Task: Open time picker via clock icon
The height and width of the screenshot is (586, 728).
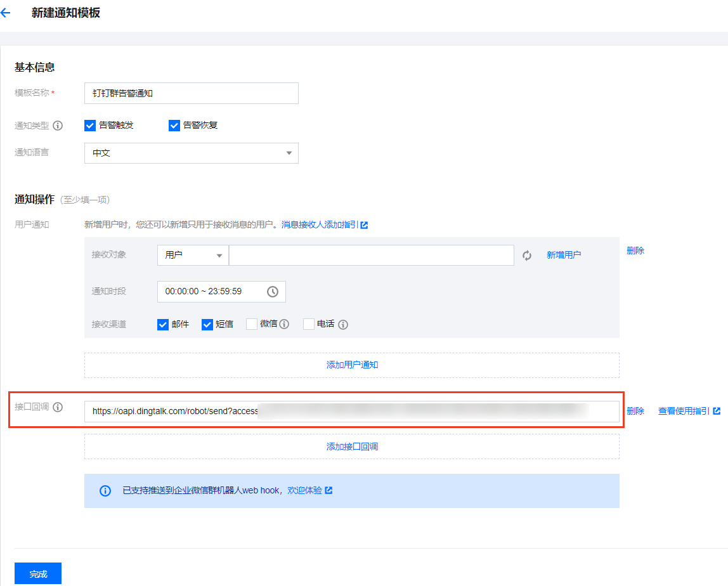Action: click(x=273, y=292)
